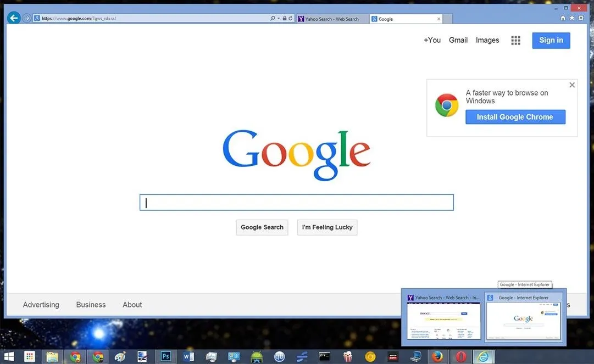Open the yellow circle taskbar icon
Viewport: 594px width, 364px height.
[370, 356]
